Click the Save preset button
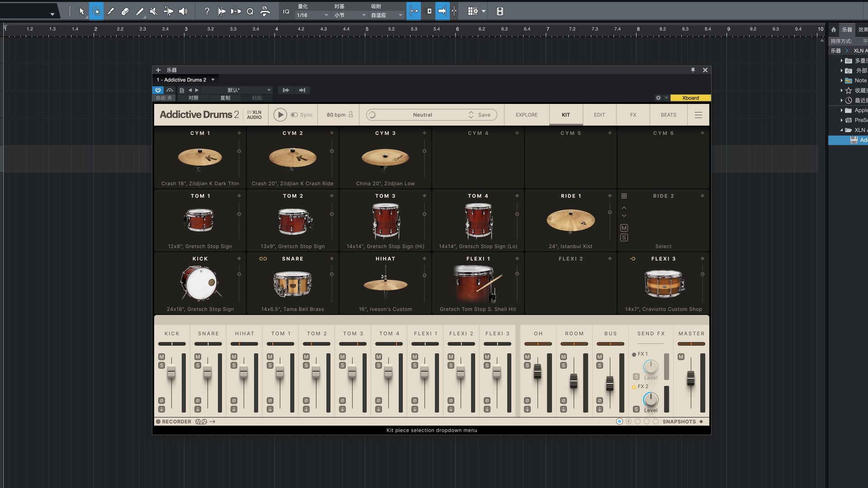The image size is (868, 488). (x=484, y=115)
